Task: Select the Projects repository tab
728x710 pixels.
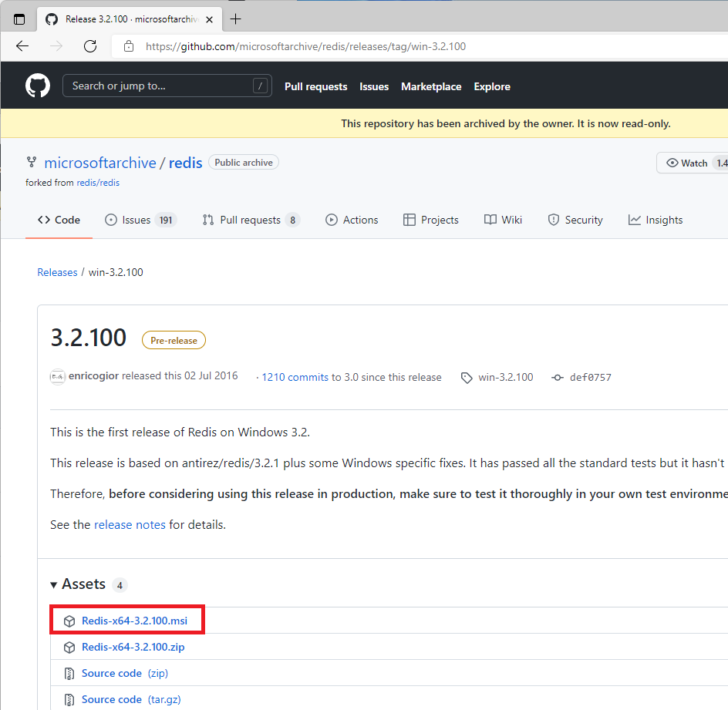Action: tap(431, 220)
